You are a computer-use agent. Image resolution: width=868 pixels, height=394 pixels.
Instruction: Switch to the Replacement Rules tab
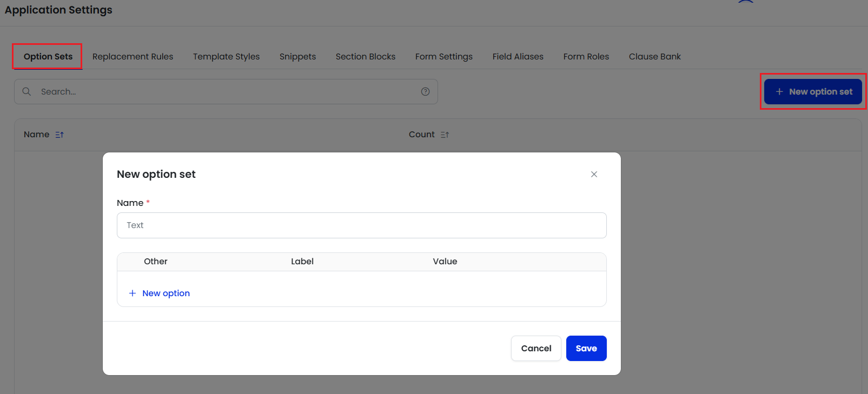click(x=132, y=56)
